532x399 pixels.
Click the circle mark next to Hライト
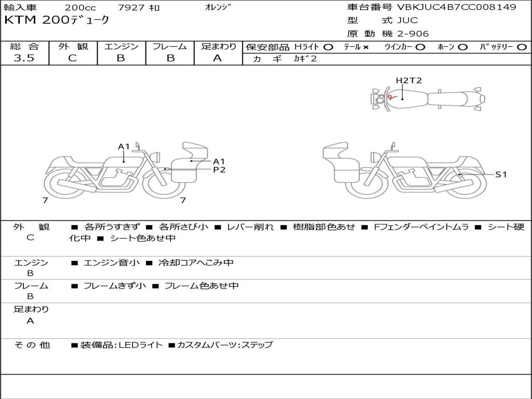pos(328,47)
